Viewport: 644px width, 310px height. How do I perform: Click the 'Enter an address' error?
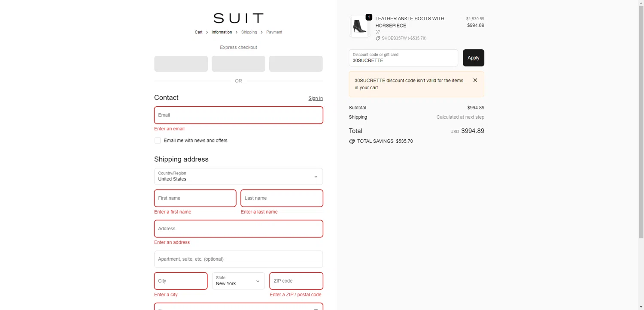point(172,242)
